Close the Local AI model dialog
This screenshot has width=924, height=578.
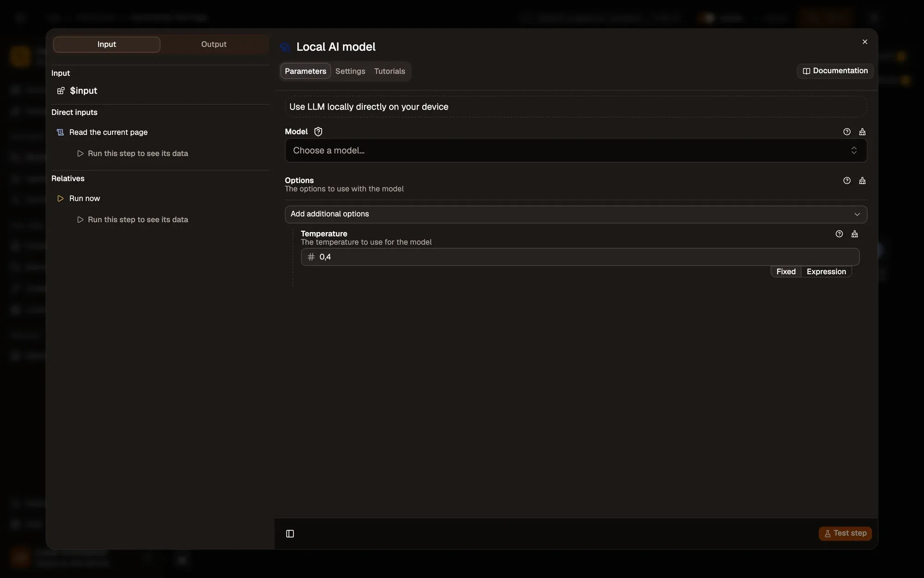coord(865,42)
